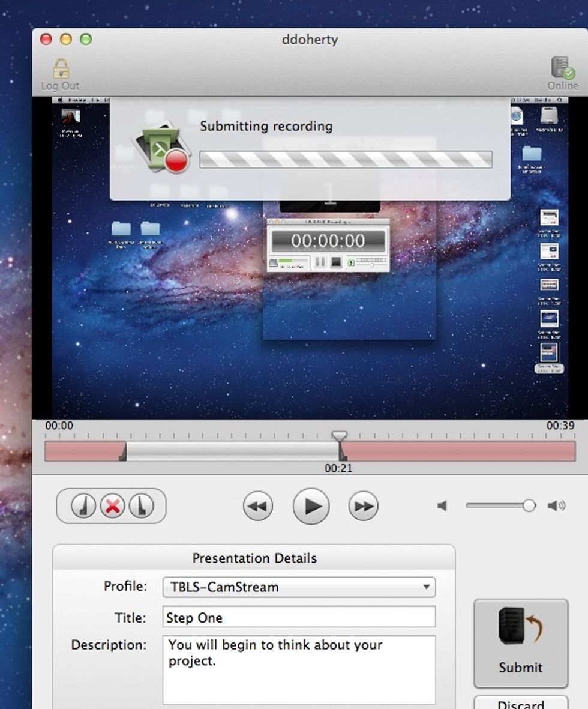The height and width of the screenshot is (709, 588).
Task: Click the Title field containing Step One
Action: [x=299, y=617]
